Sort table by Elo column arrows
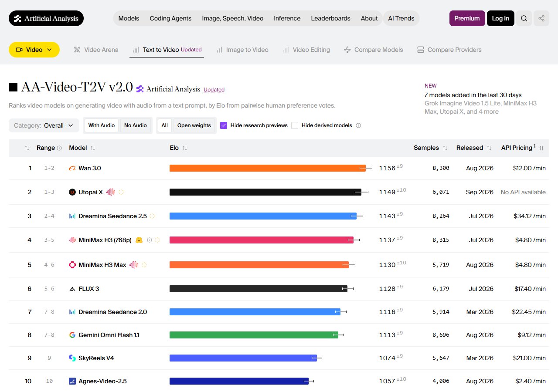Screen dimensions: 558x392 (x=185, y=148)
